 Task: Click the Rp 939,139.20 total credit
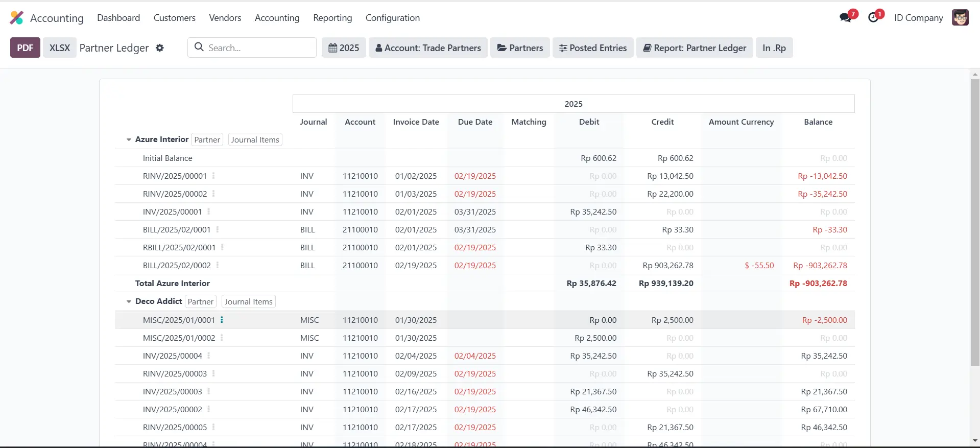pyautogui.click(x=666, y=283)
